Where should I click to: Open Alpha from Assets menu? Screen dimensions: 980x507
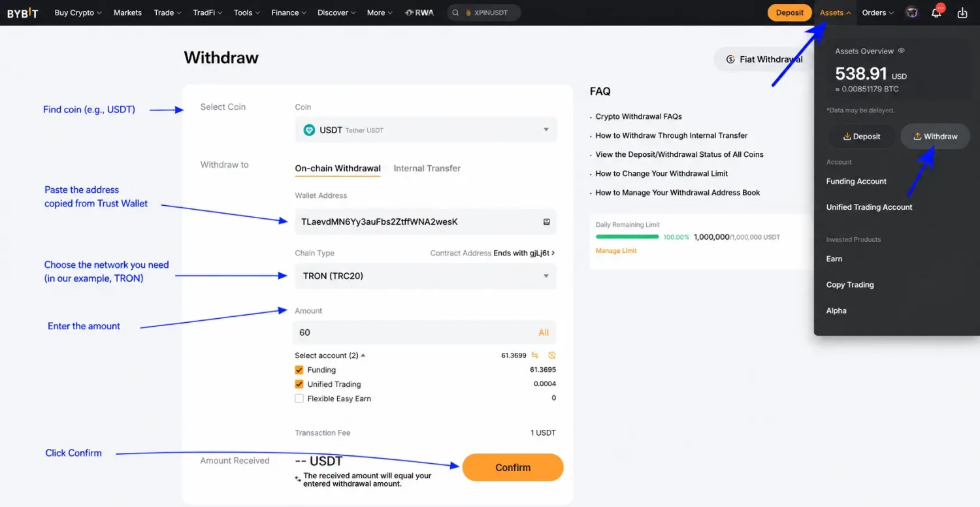point(836,311)
